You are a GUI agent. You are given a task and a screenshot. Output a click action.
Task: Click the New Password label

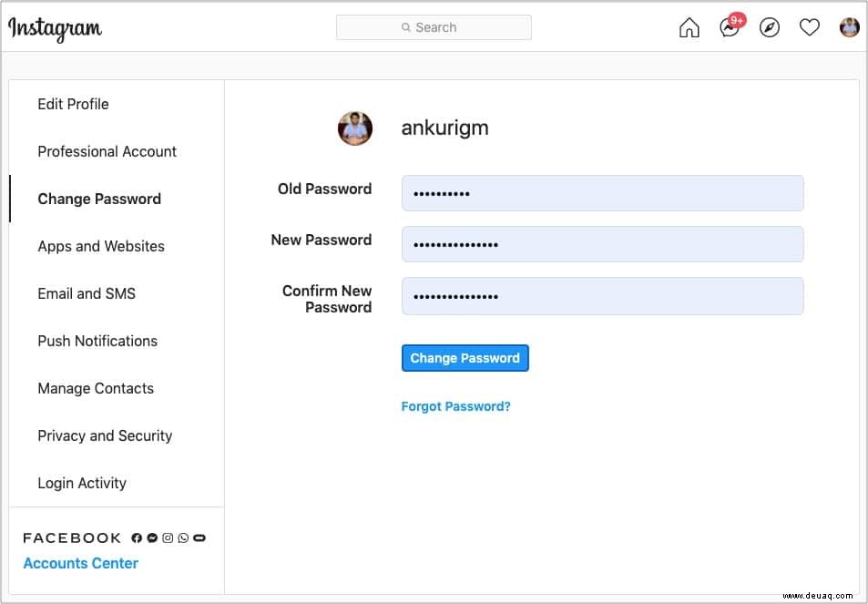coord(322,240)
